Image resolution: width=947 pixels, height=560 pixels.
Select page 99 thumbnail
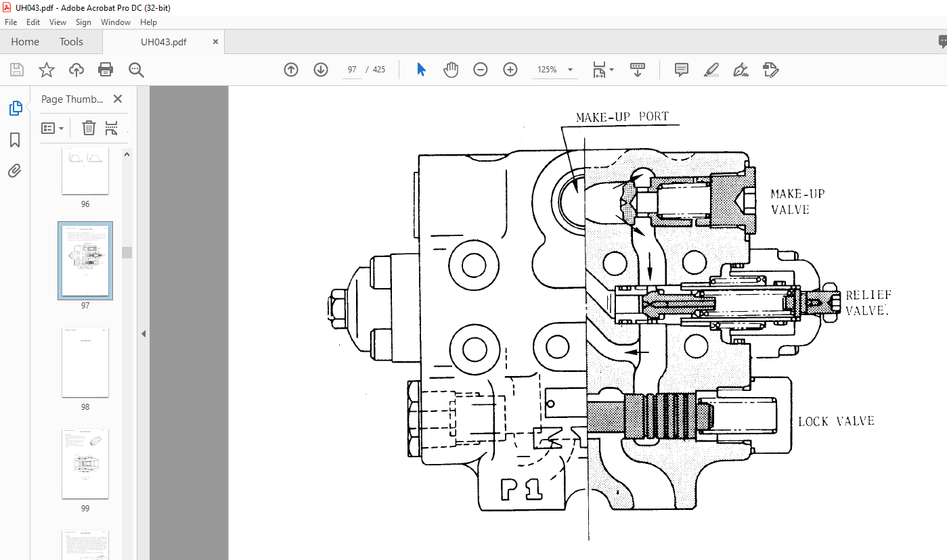pos(85,463)
